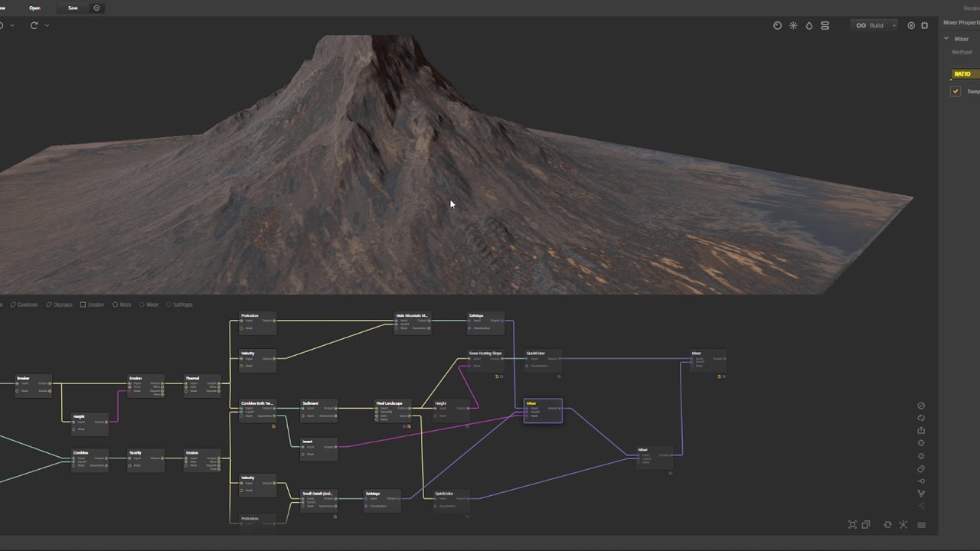Click the duplicate squares icon below graph
The height and width of the screenshot is (551, 980).
pos(866,525)
